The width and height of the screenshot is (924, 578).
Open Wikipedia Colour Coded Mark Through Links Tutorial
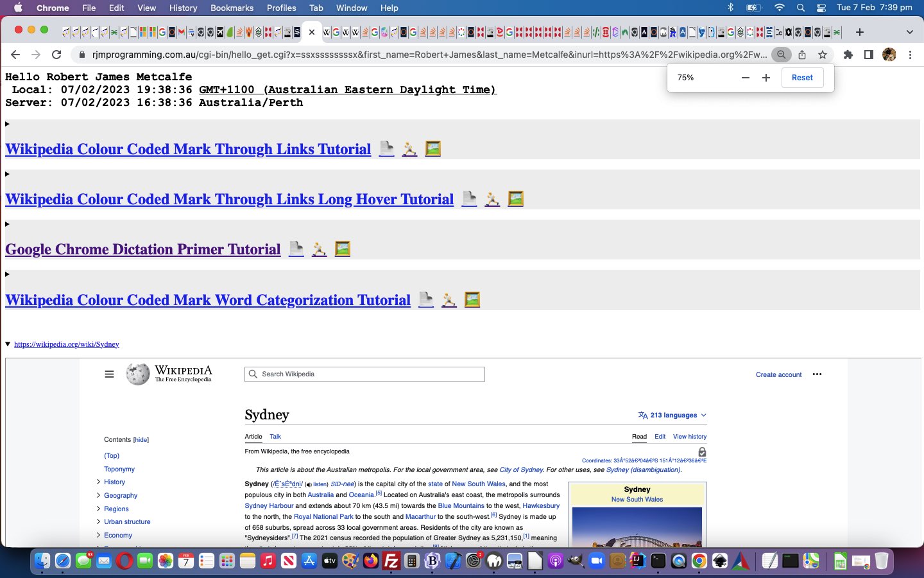[x=188, y=149]
